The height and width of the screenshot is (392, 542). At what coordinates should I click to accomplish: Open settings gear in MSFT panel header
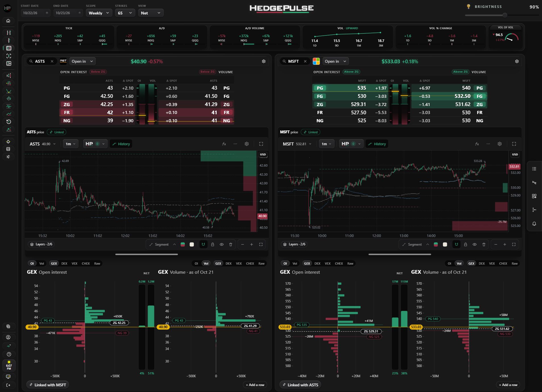point(517,61)
